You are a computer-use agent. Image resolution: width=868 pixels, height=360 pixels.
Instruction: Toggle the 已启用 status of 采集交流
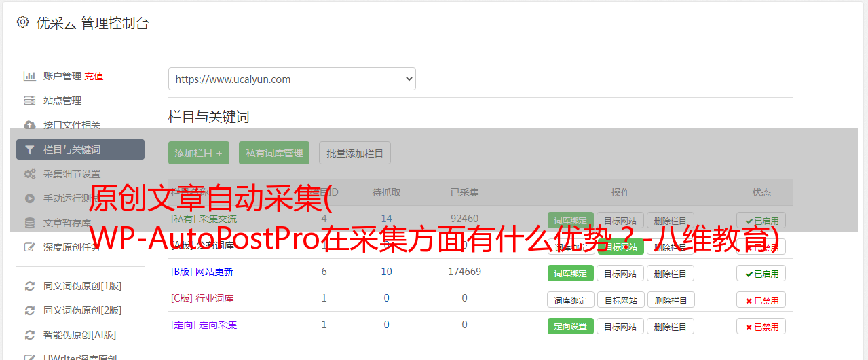click(761, 220)
